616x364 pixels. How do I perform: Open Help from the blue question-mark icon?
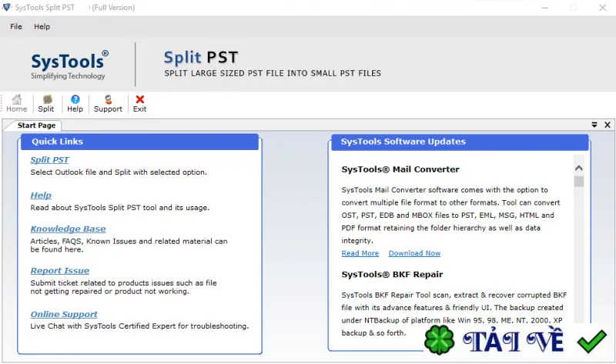click(x=75, y=104)
